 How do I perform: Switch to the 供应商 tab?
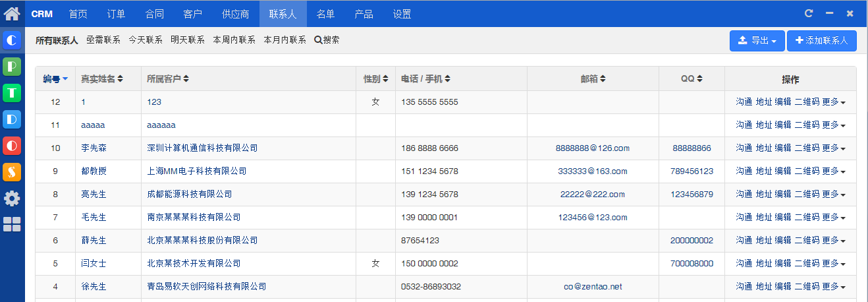pos(236,14)
